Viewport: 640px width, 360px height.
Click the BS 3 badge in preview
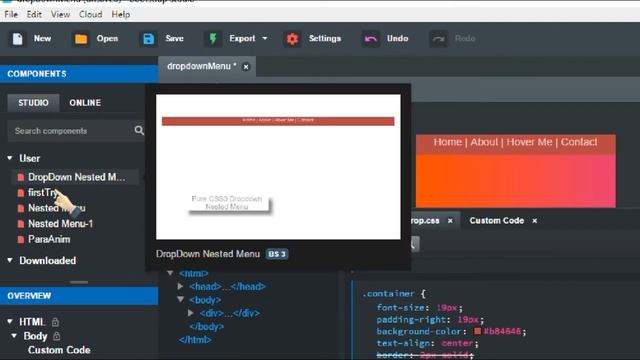[277, 254]
